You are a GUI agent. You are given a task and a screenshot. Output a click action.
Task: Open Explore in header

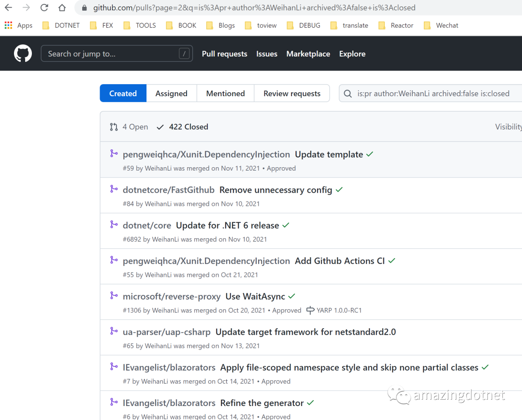[x=352, y=54]
